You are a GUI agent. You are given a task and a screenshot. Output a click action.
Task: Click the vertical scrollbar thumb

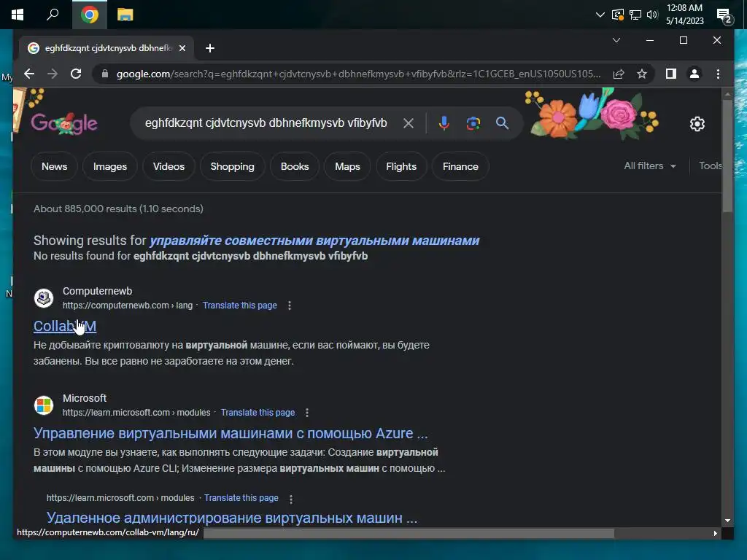727,156
